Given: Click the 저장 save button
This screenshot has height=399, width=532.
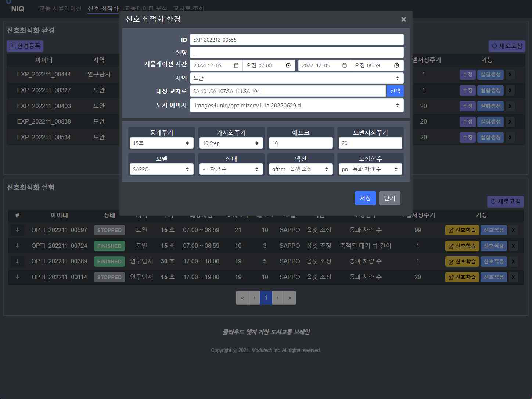Looking at the screenshot, I should pyautogui.click(x=365, y=198).
